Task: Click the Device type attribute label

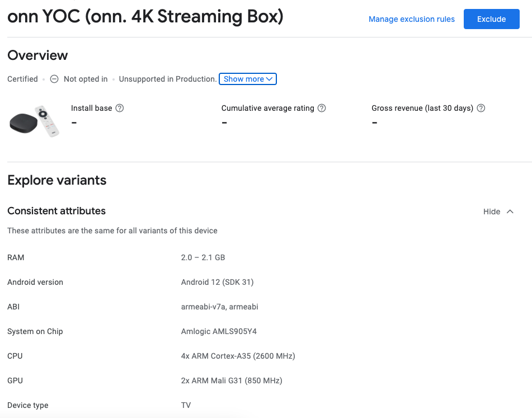Action: point(27,405)
